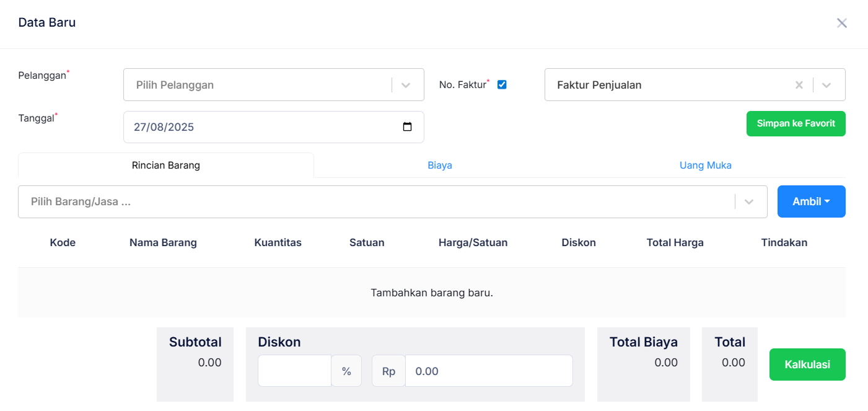The height and width of the screenshot is (411, 868).
Task: Click the Tambahkan barang baru row
Action: (432, 292)
